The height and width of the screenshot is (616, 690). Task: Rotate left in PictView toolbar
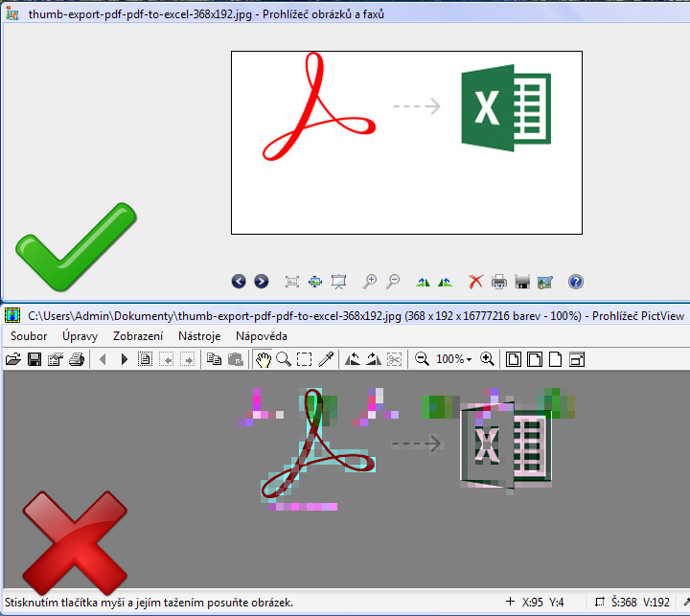coord(353,359)
